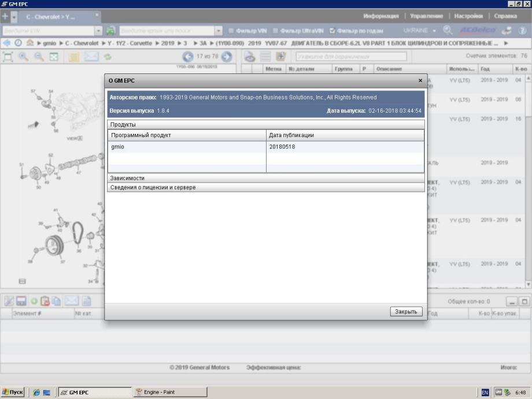Viewport: 532px width, 399px height.
Task: Click the add-to-list icon in parts toolbar
Action: click(x=280, y=57)
